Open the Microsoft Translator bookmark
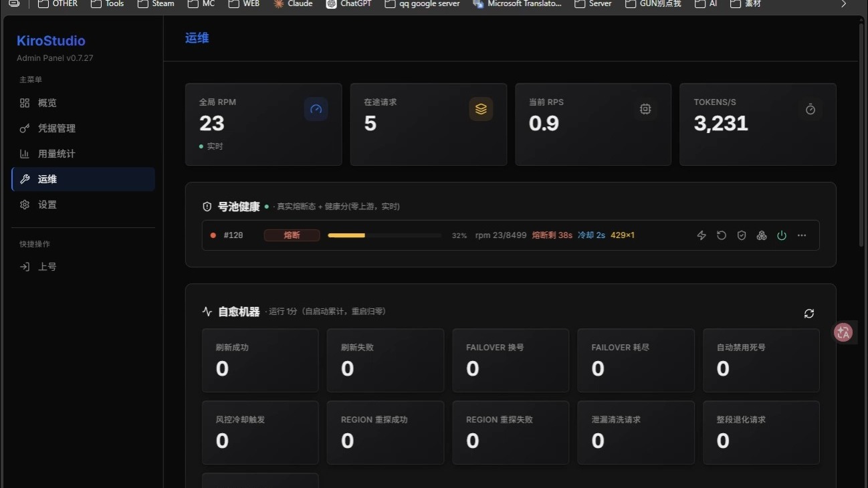Image resolution: width=868 pixels, height=488 pixels. [518, 3]
